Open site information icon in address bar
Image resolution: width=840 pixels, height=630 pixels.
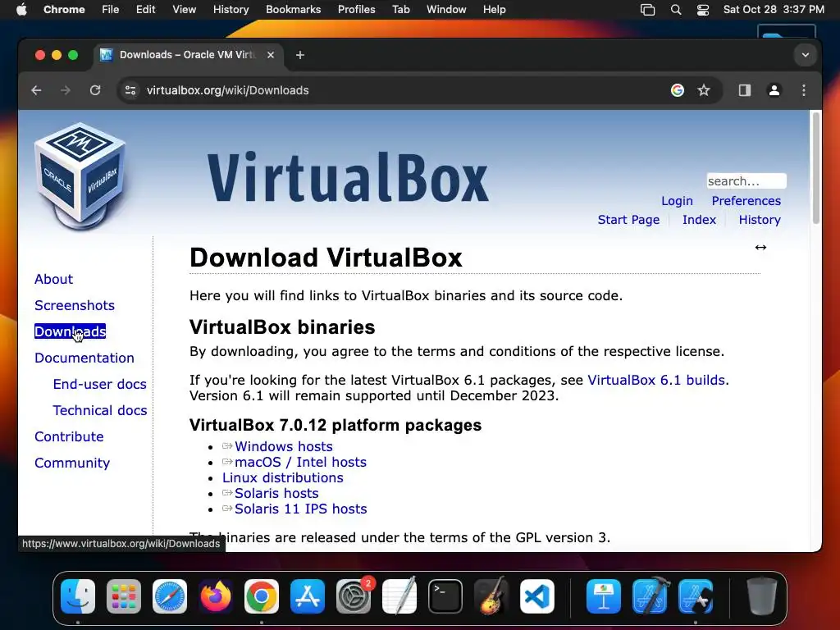130,90
